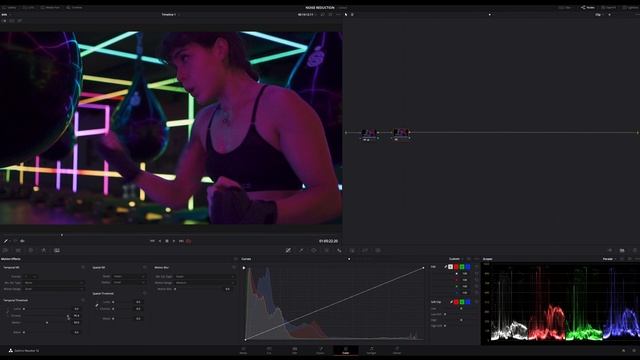This screenshot has width=640, height=360.
Task: Switch to the Cut page tab
Action: click(x=269, y=350)
